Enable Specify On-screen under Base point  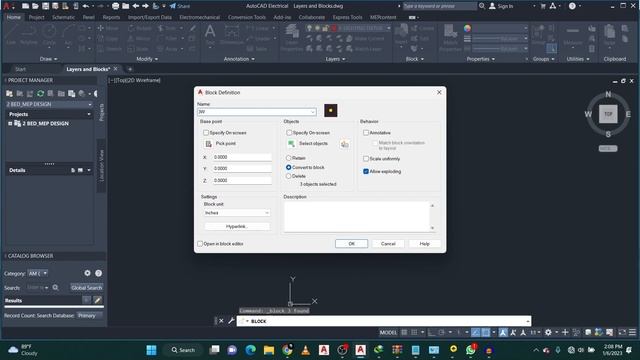tap(206, 133)
